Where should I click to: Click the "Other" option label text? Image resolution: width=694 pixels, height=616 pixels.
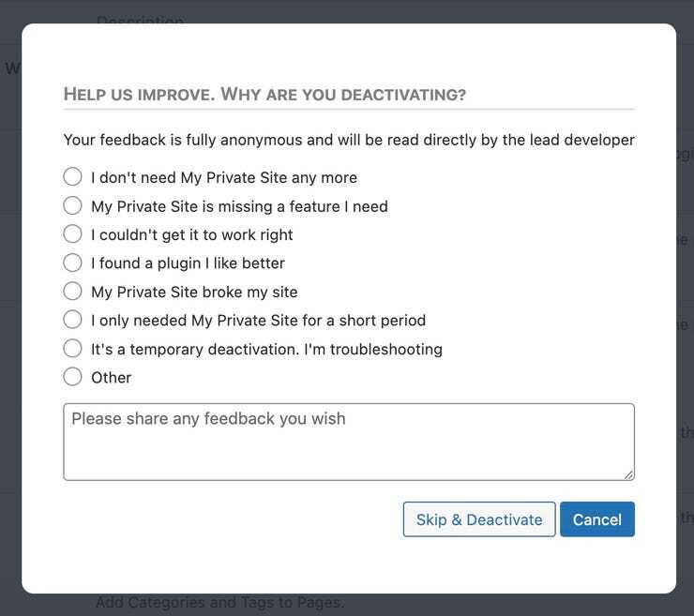(111, 378)
